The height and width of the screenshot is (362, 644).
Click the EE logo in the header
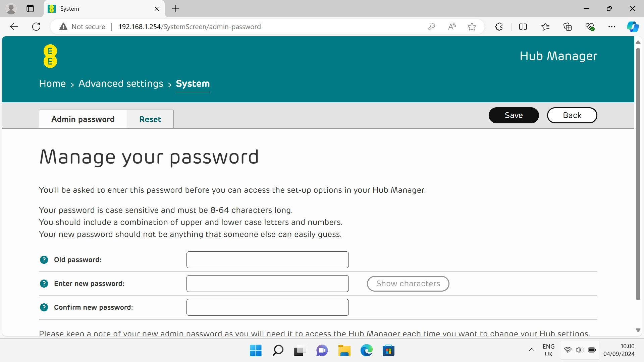[x=50, y=56]
